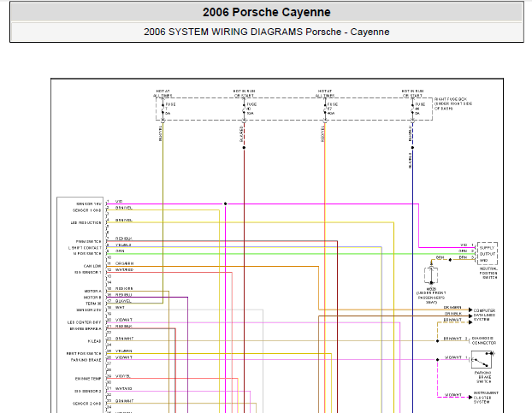Click the "WHT" wire label at pin 18
The width and height of the screenshot is (532, 413).
(120, 308)
